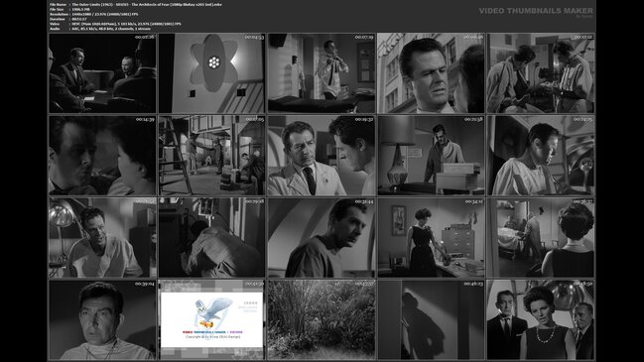Click the 00:19:32 timestamp label
Screen dimensions: 644x362
(x=364, y=119)
